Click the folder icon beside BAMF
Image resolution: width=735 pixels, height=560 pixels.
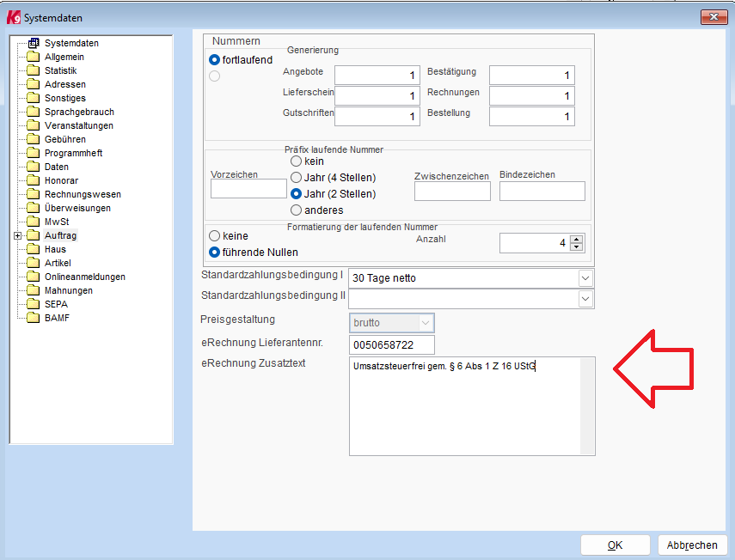point(34,318)
